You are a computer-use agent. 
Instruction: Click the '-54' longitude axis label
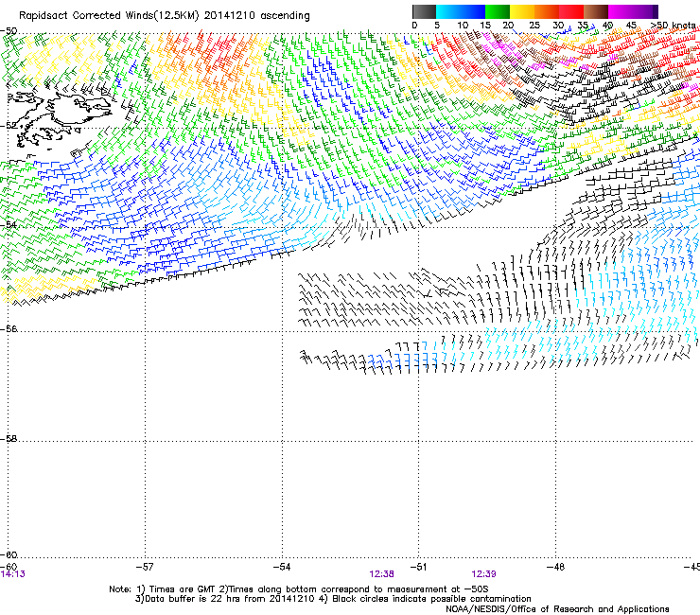point(282,567)
